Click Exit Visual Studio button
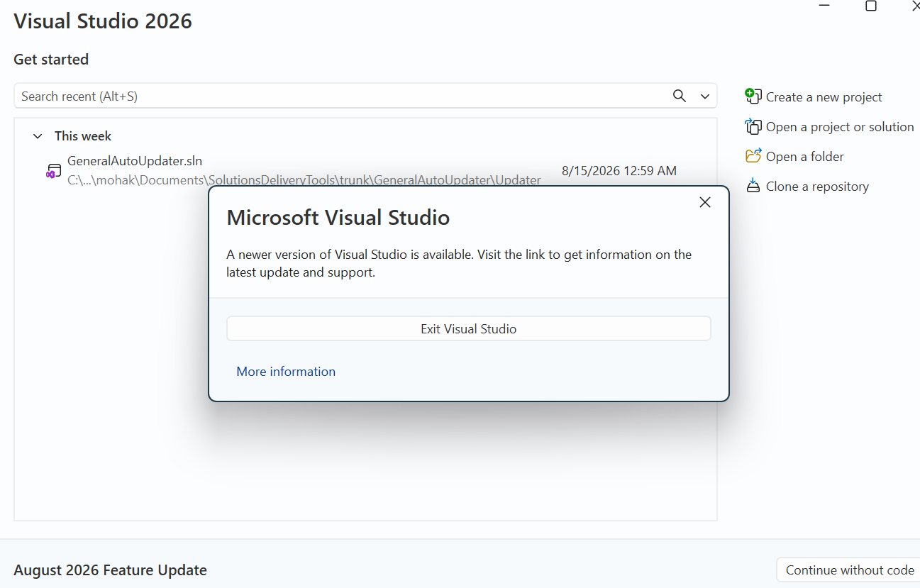The image size is (920, 588). coord(468,328)
